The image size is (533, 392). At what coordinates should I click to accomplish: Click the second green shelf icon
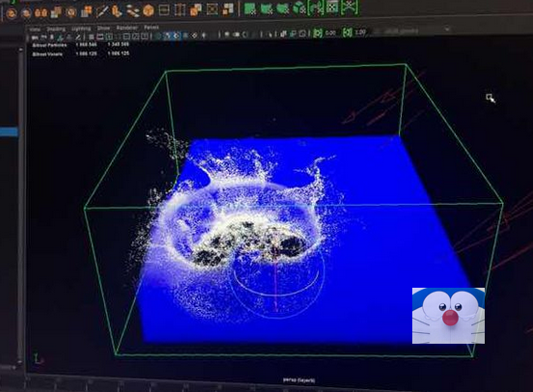tap(266, 8)
